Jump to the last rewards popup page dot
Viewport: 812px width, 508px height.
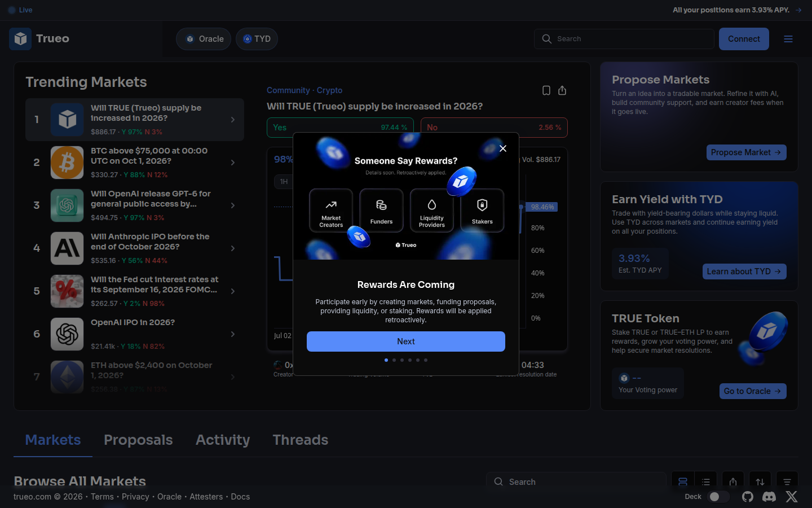click(426, 360)
